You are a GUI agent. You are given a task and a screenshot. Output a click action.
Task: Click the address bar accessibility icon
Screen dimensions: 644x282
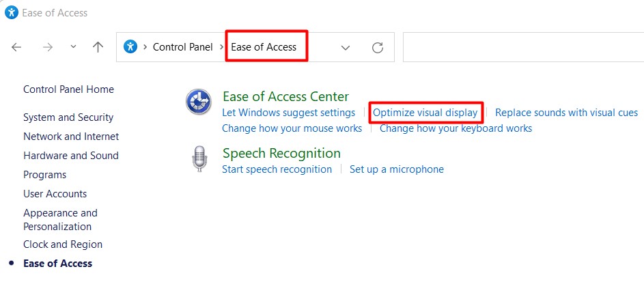pos(130,46)
